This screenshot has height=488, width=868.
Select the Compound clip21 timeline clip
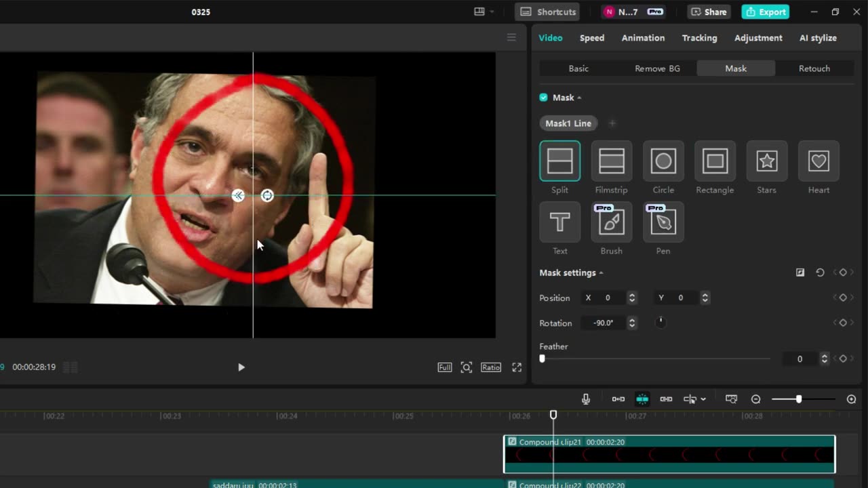coord(669,454)
